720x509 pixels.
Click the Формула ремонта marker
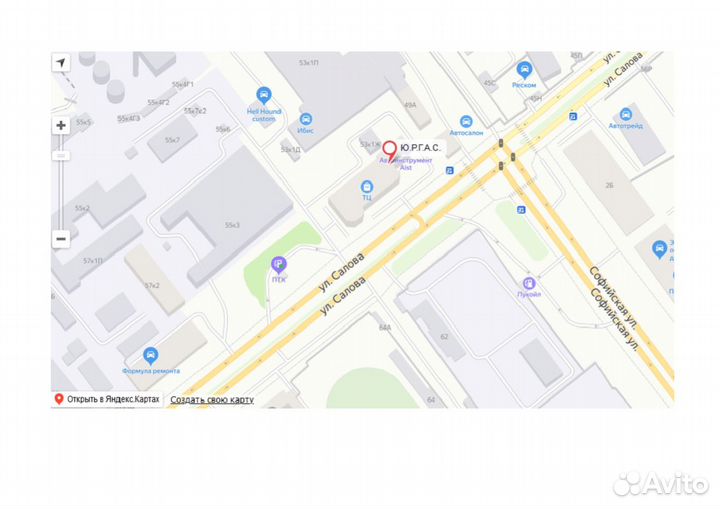[x=151, y=356]
